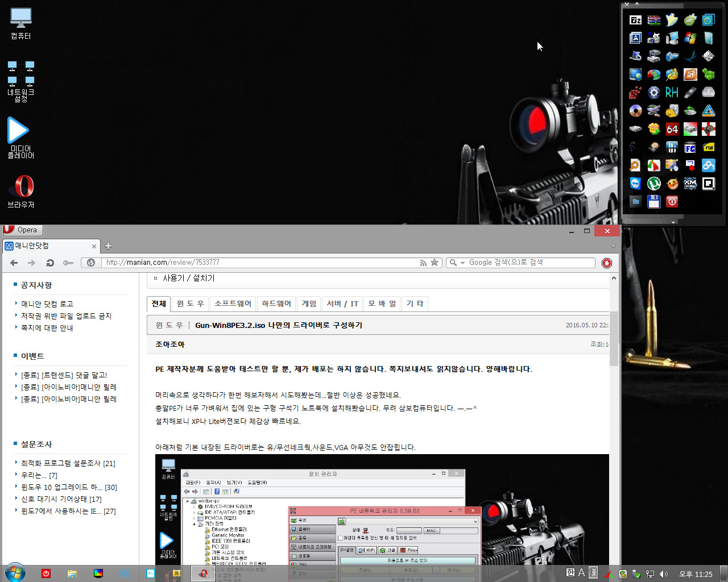Select the 모바일 category tab

[382, 304]
